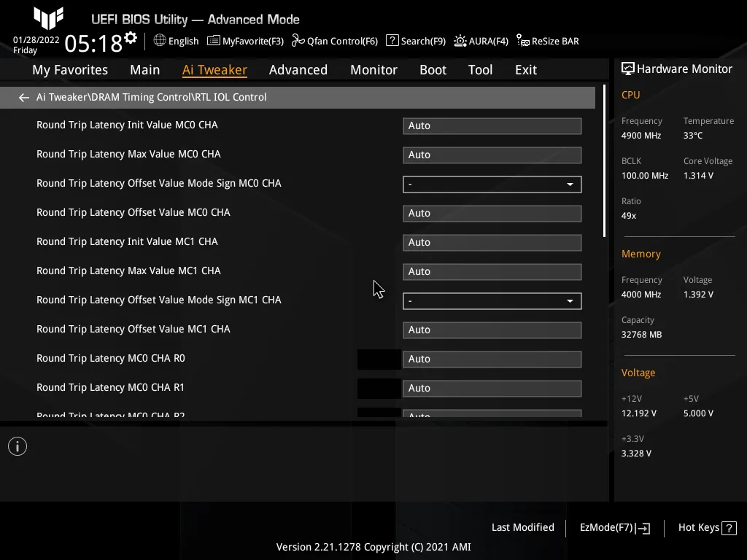The width and height of the screenshot is (747, 560).
Task: Open AURA lighting icon
Action: click(x=460, y=41)
